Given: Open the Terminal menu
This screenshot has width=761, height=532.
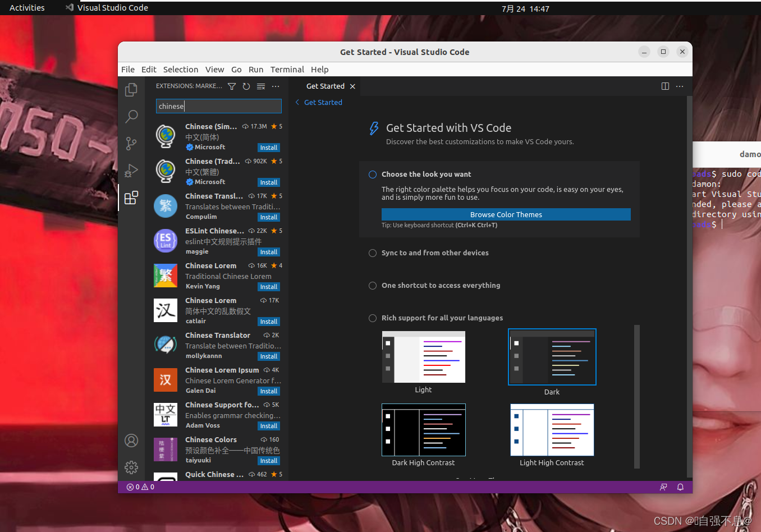Looking at the screenshot, I should [287, 70].
